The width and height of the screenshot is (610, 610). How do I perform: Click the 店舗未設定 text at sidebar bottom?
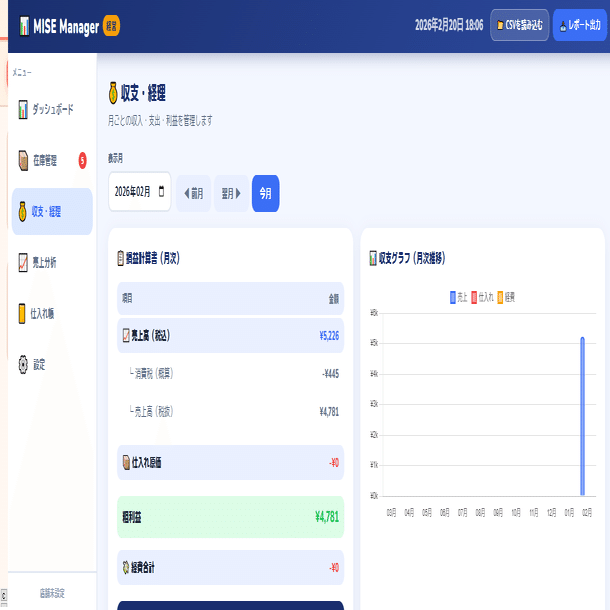52,593
